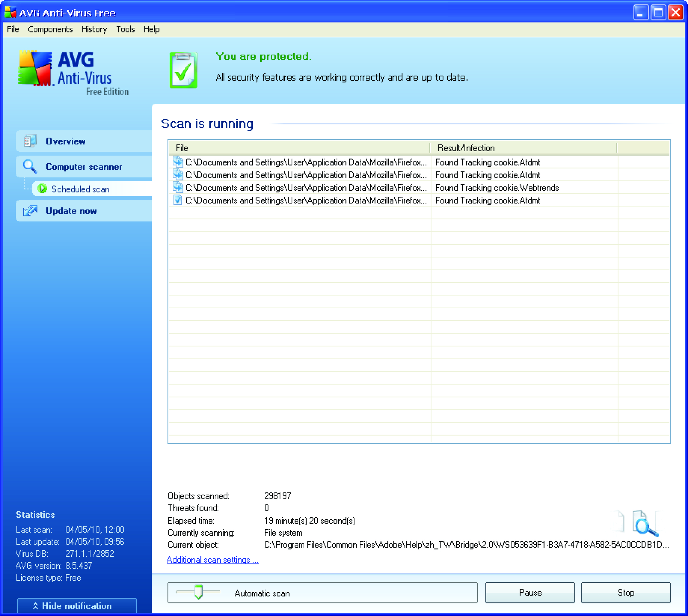
Task: Click the Overview monitor icon
Action: click(30, 141)
